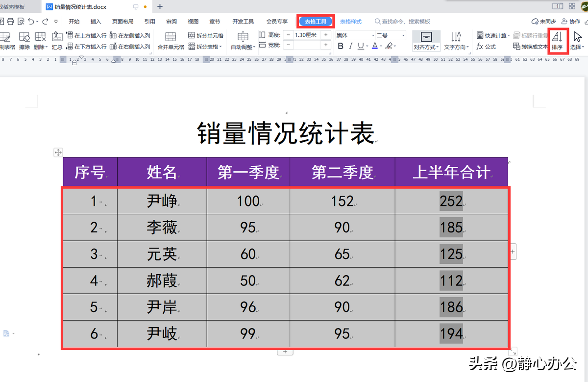The height and width of the screenshot is (382, 588).
Task: Toggle underline formatting
Action: [361, 46]
